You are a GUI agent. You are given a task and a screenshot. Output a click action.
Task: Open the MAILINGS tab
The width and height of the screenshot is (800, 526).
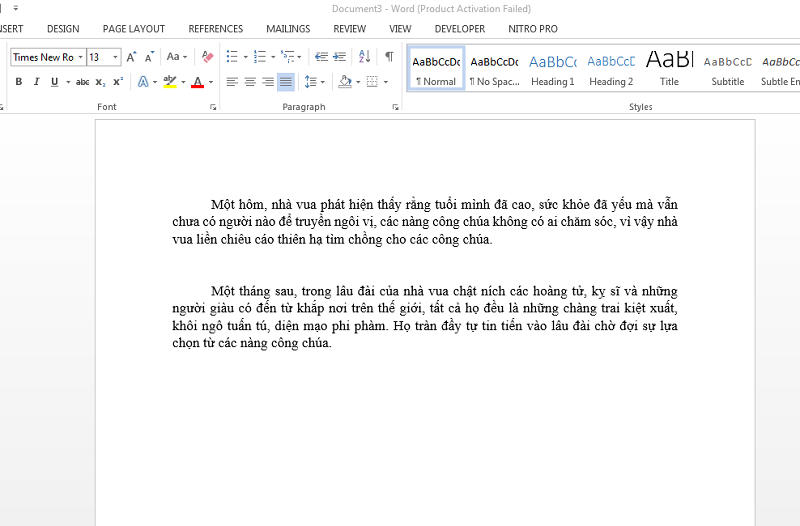[288, 29]
